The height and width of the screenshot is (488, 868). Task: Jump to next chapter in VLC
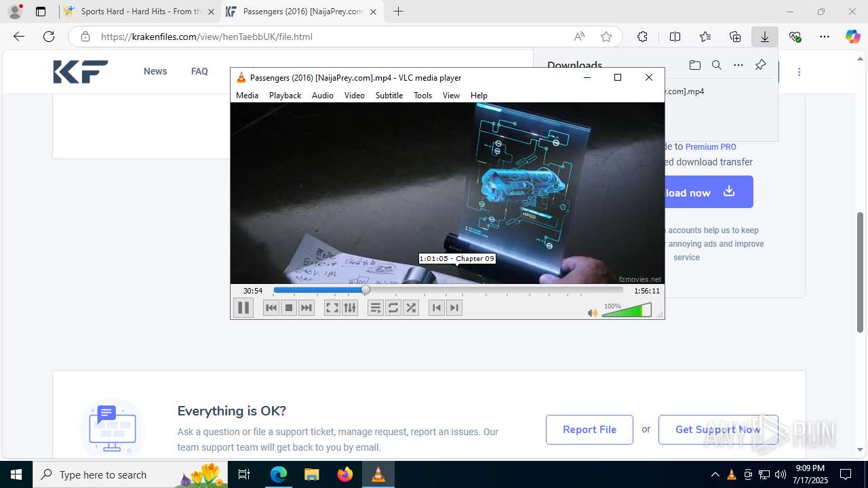[x=454, y=308]
